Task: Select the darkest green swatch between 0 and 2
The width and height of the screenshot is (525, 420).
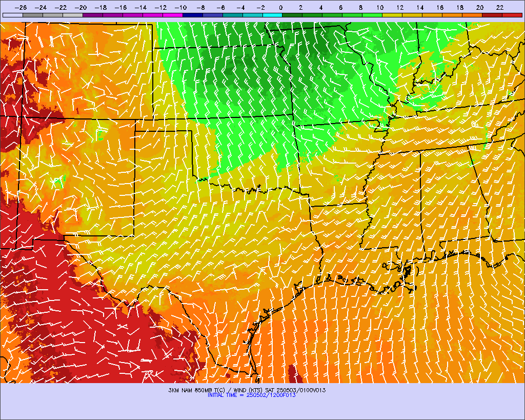Action: pyautogui.click(x=293, y=15)
